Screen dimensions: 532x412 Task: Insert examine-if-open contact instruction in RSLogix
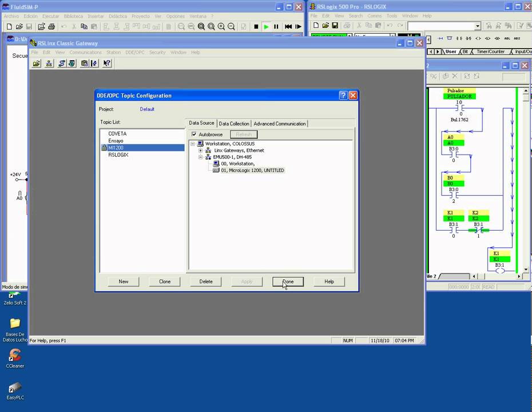click(x=469, y=38)
